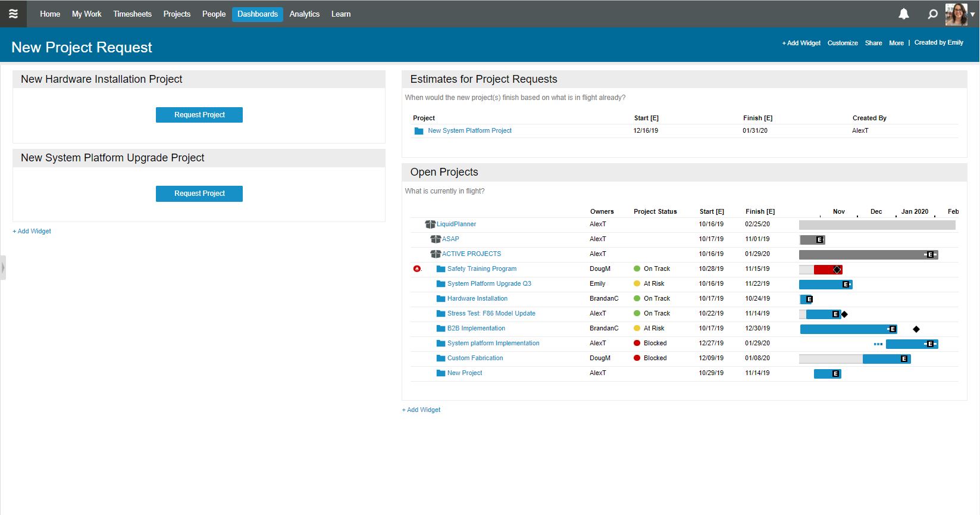The width and height of the screenshot is (980, 515).
Task: Click the search magnifier icon
Action: (932, 14)
